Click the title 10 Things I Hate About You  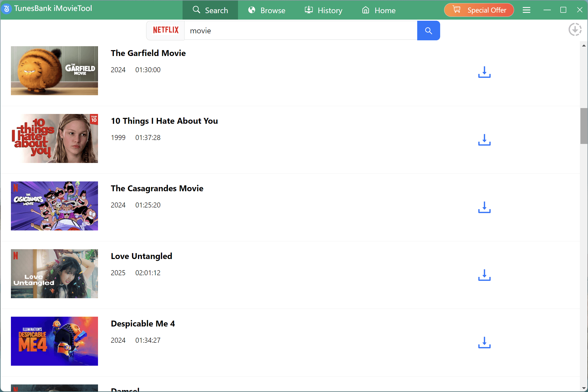164,121
